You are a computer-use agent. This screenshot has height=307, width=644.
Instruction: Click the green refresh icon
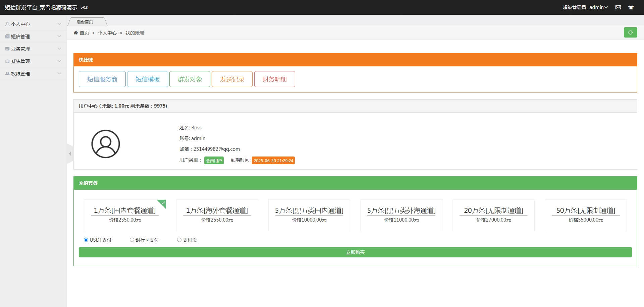[x=631, y=33]
